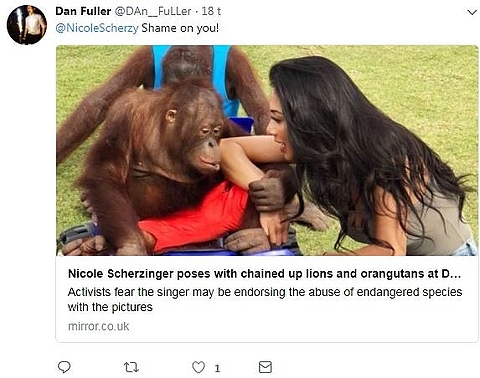Follow the mirror.co.uk source link
Screen dimensions: 480x378
tap(98, 326)
